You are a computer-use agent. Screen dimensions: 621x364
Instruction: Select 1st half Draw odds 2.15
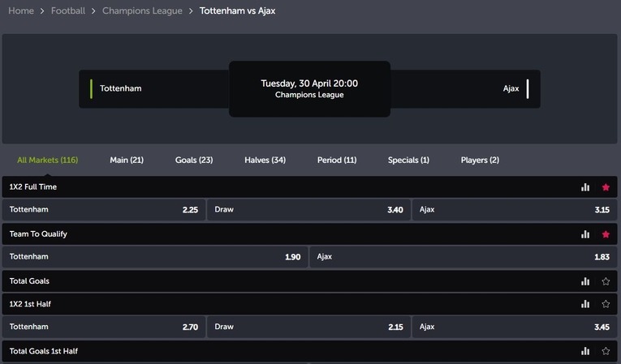point(308,328)
